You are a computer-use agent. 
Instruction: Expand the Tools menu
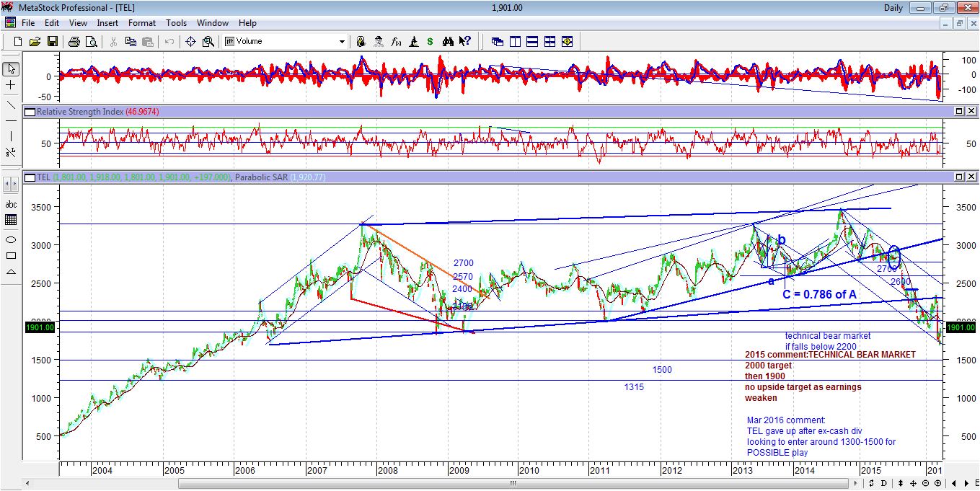pyautogui.click(x=176, y=22)
